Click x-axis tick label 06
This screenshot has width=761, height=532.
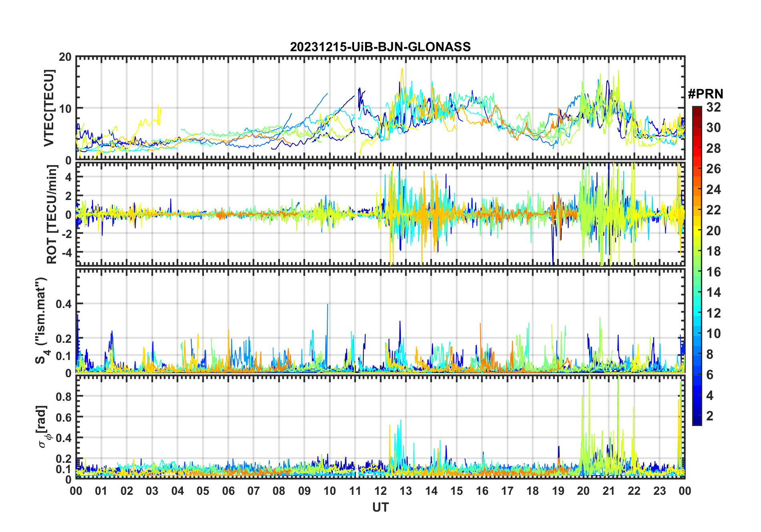click(228, 491)
